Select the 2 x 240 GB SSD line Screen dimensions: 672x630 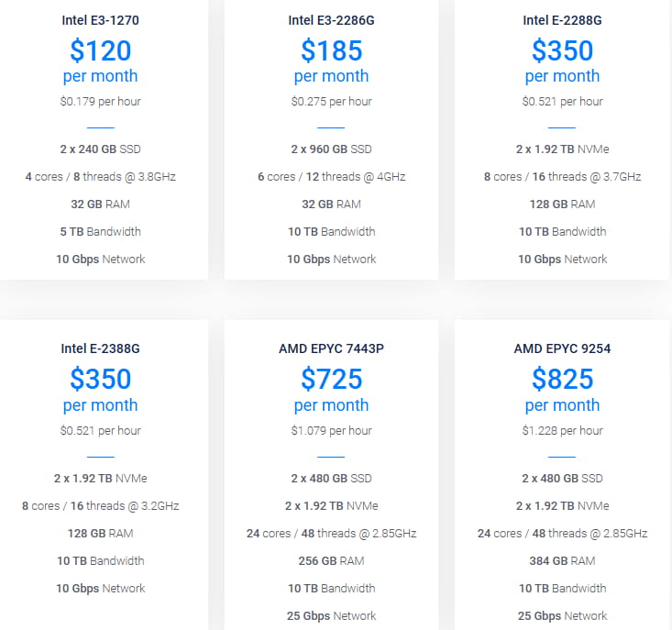click(101, 149)
